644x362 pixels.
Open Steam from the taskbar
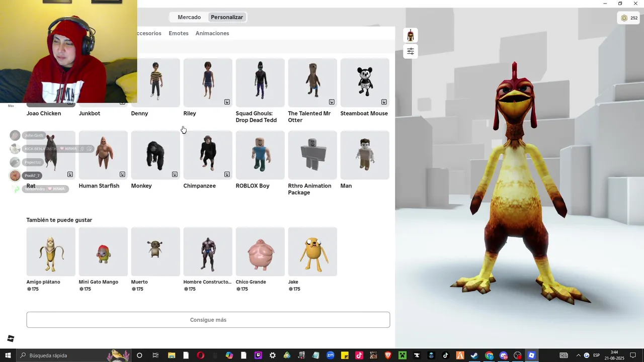click(474, 355)
